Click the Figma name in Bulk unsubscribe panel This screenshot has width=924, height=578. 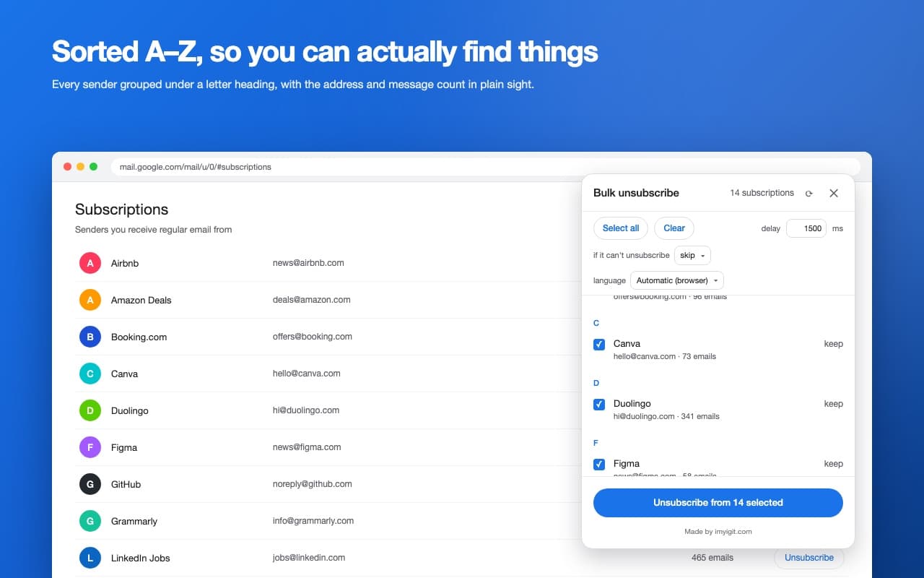[627, 464]
